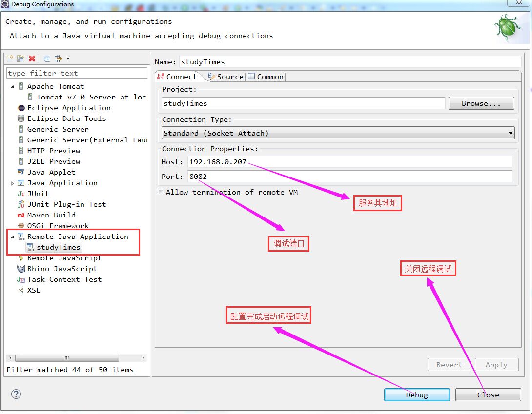Switch to the Common tab
The height and width of the screenshot is (414, 532).
click(x=266, y=77)
